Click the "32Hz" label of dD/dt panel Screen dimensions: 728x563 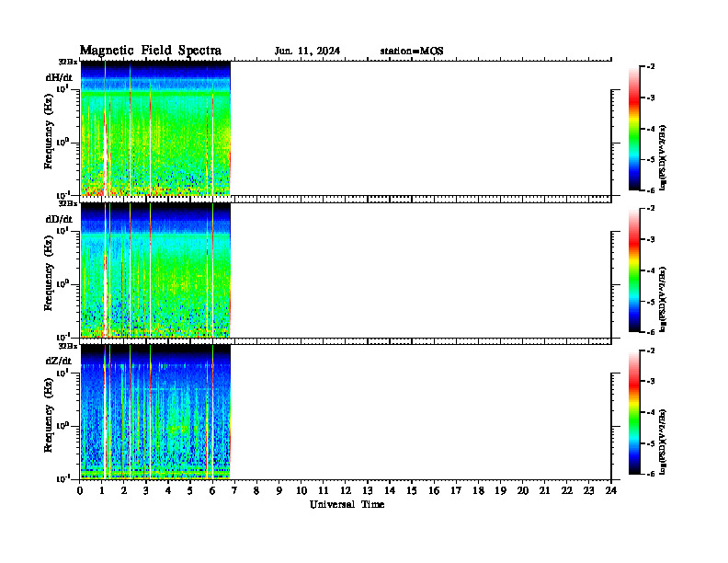pos(68,203)
